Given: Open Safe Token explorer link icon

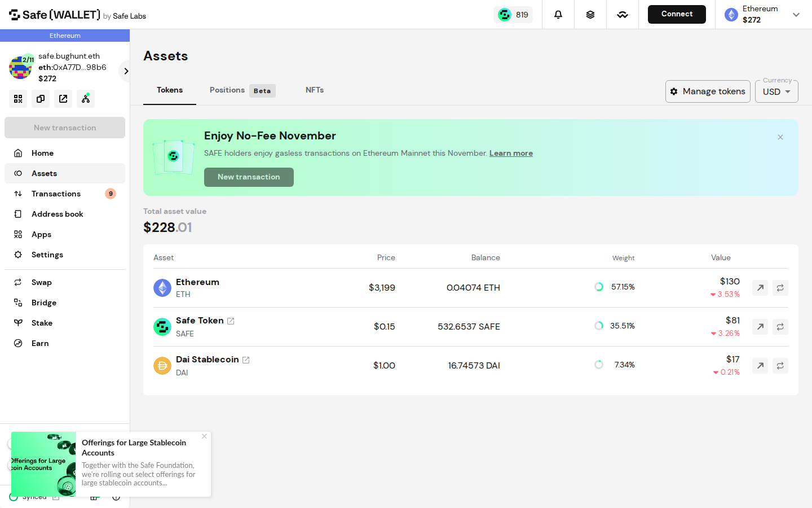Looking at the screenshot, I should [x=231, y=321].
